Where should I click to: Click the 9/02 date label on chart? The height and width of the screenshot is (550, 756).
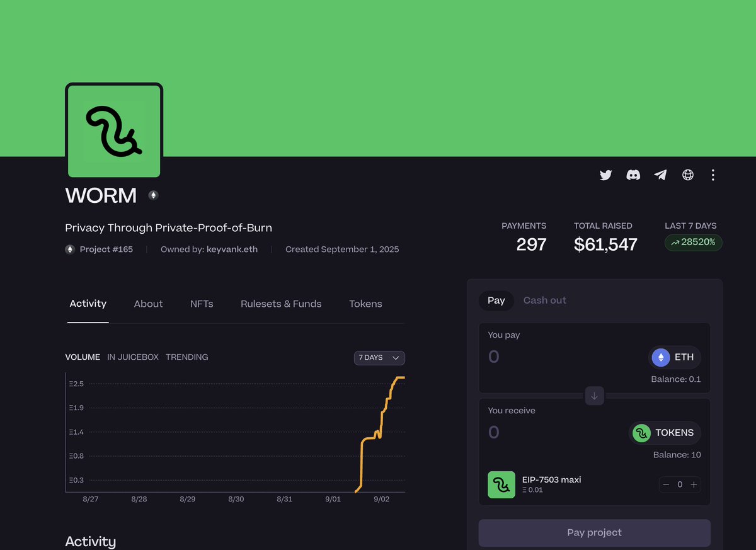click(381, 499)
